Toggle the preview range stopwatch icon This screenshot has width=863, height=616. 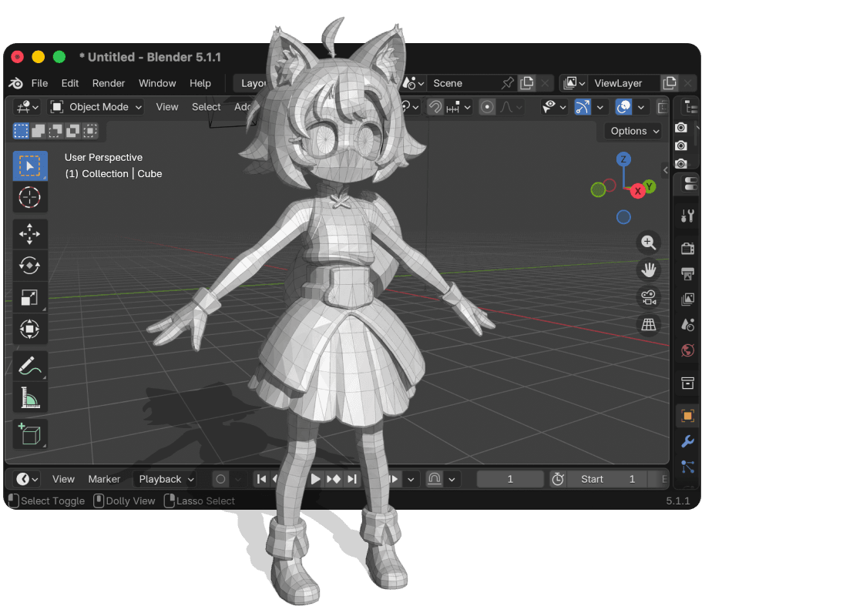click(x=558, y=479)
